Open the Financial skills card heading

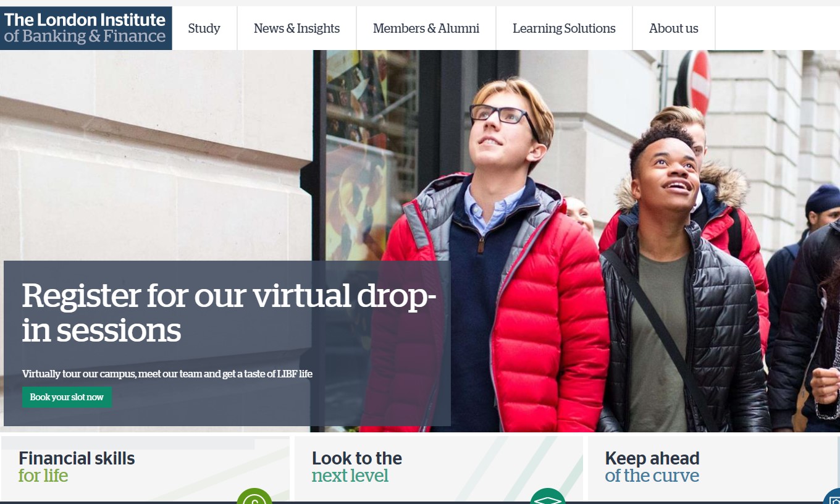pyautogui.click(x=77, y=458)
